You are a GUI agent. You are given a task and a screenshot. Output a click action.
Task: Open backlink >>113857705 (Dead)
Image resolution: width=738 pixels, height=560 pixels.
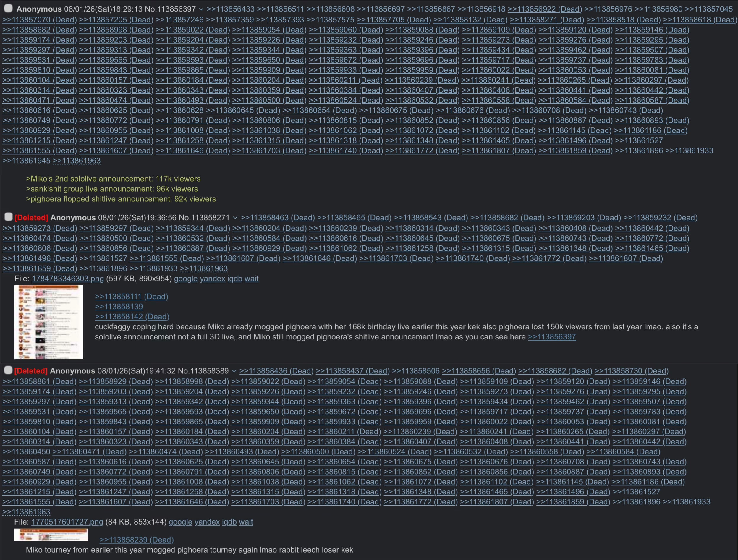tap(394, 20)
